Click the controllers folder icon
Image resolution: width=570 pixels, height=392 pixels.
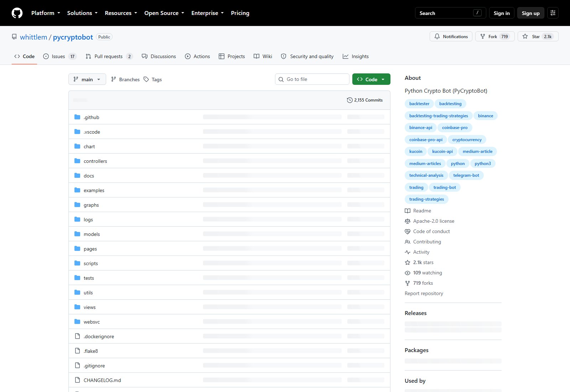[x=77, y=161]
